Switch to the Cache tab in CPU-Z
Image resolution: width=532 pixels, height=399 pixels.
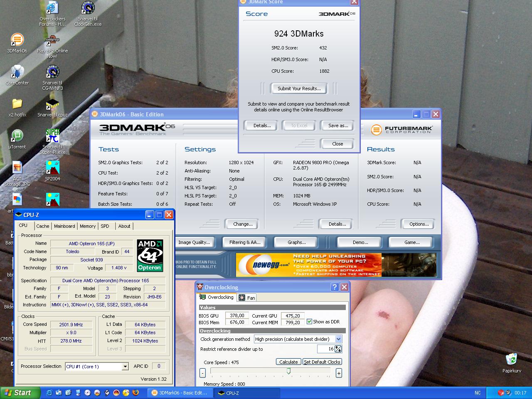click(42, 226)
